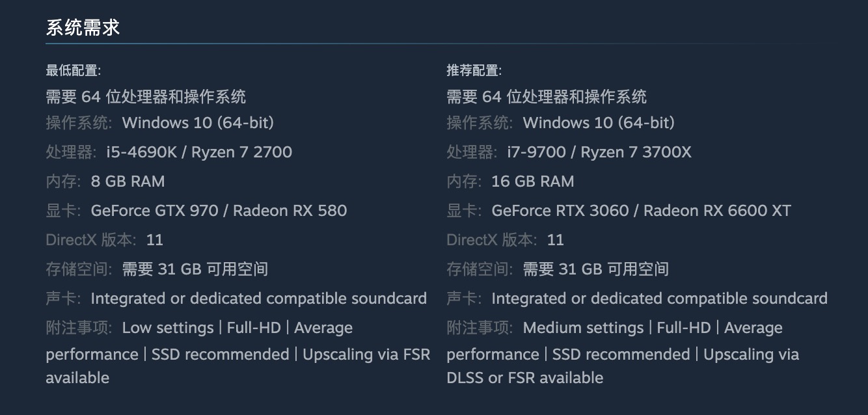This screenshot has width=868, height=415.
Task: Click the DirectX 版本 label under 最低配置
Action: (91, 240)
